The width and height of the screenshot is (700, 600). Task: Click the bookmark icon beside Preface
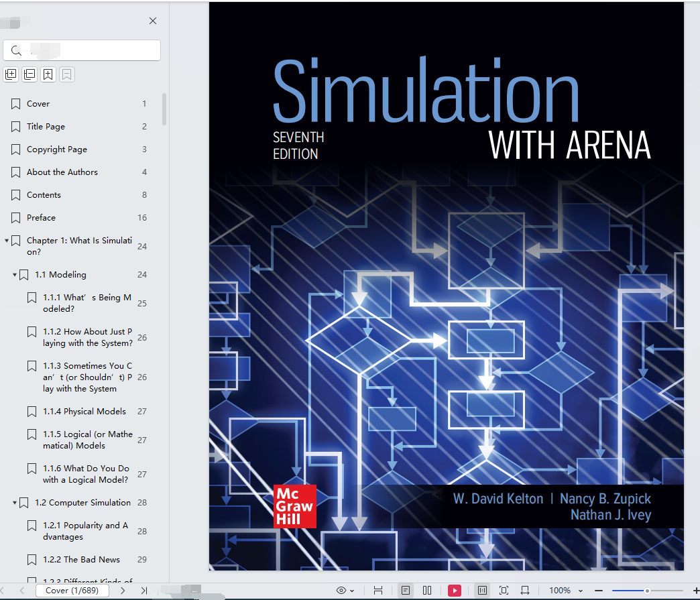click(x=15, y=218)
